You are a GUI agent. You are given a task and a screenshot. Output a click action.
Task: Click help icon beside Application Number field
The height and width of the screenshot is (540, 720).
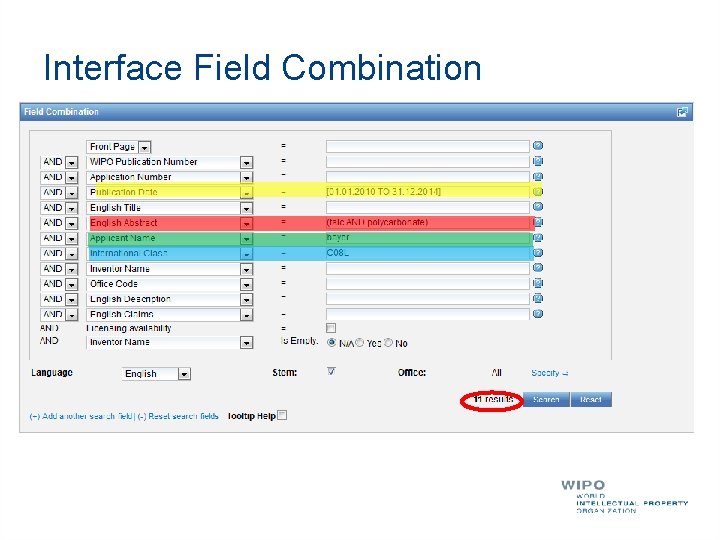pyautogui.click(x=538, y=176)
